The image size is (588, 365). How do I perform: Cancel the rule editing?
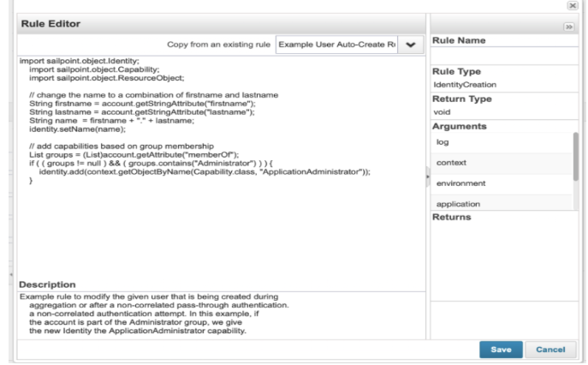pyautogui.click(x=550, y=350)
